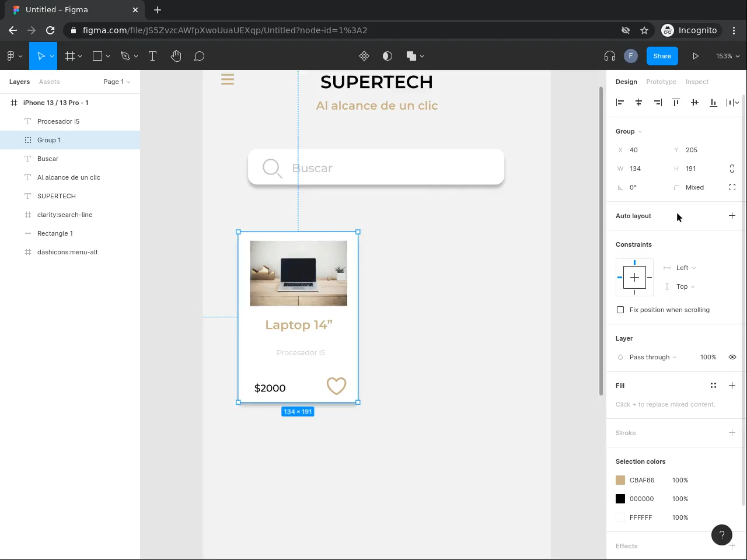Select the Rectangle 1 layer
This screenshot has width=747, height=560.
coord(55,233)
